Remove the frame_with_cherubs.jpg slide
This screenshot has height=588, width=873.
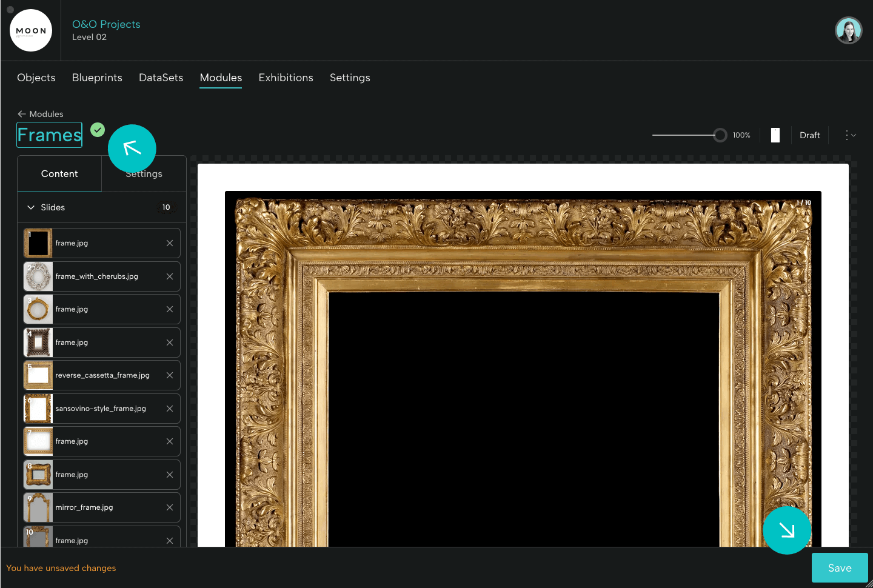coord(169,276)
